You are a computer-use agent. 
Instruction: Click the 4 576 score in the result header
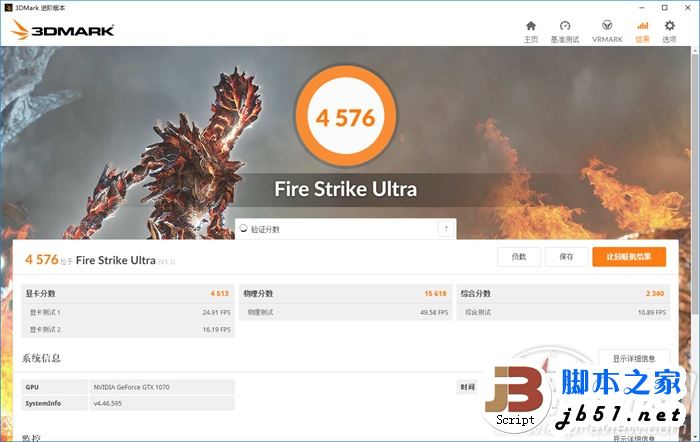[x=42, y=259]
